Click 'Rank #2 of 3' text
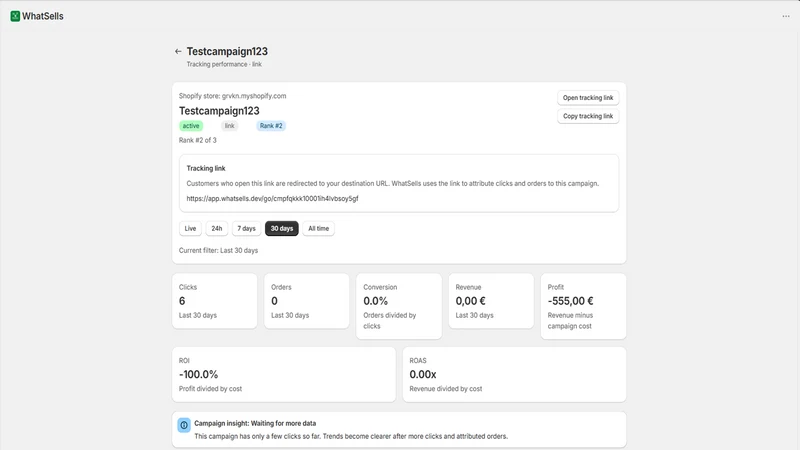 [x=197, y=140]
